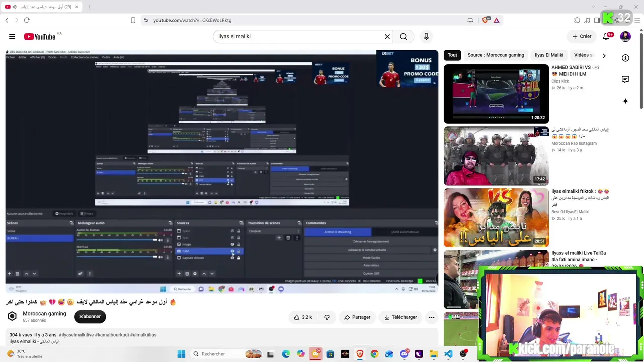Show more filter chips with the arrow
The image size is (644, 362).
(604, 55)
